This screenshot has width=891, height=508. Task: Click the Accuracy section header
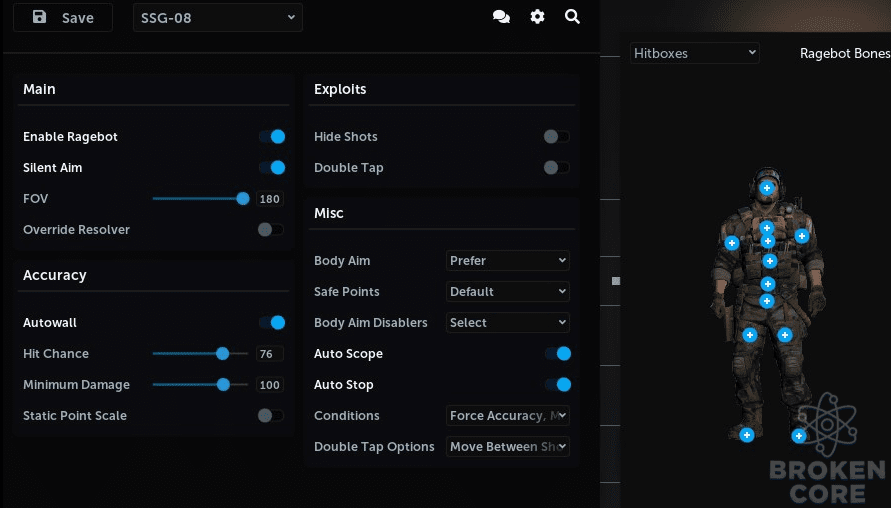55,275
